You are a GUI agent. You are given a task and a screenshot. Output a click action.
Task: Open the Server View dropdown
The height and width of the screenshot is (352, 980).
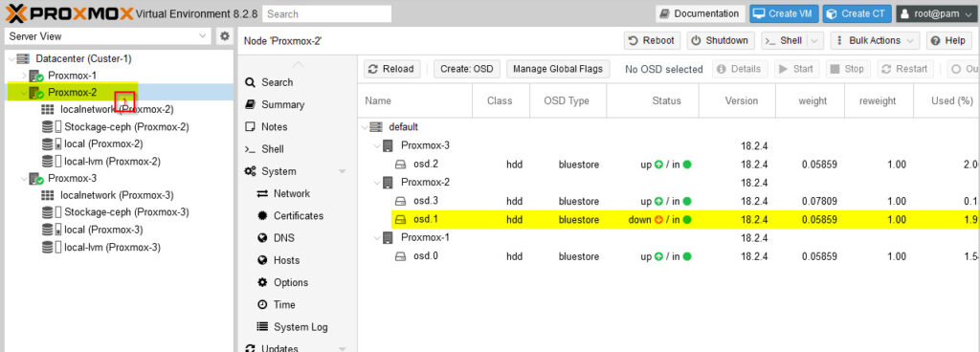pos(108,36)
